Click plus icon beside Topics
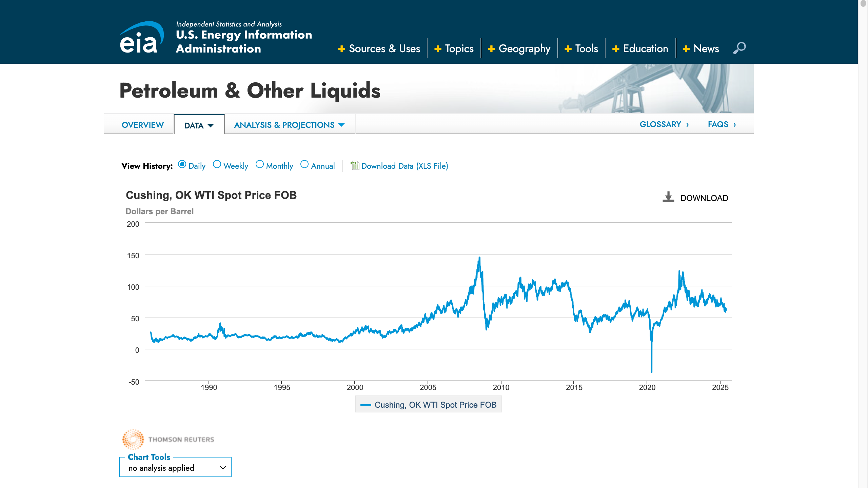This screenshot has width=868, height=488. tap(438, 49)
